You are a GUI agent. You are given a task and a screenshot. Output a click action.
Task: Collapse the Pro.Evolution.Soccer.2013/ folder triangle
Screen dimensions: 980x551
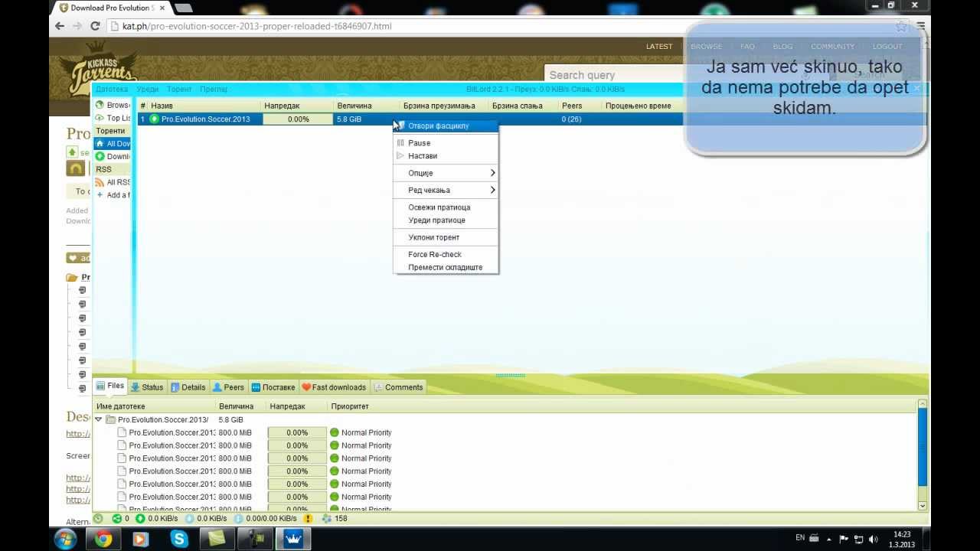98,419
